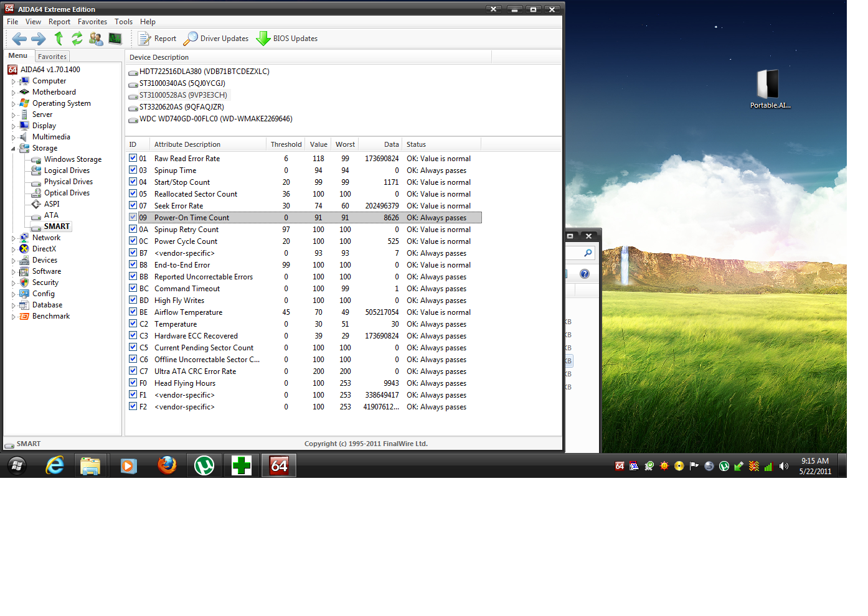
Task: Open the green cross app on taskbar
Action: [242, 465]
